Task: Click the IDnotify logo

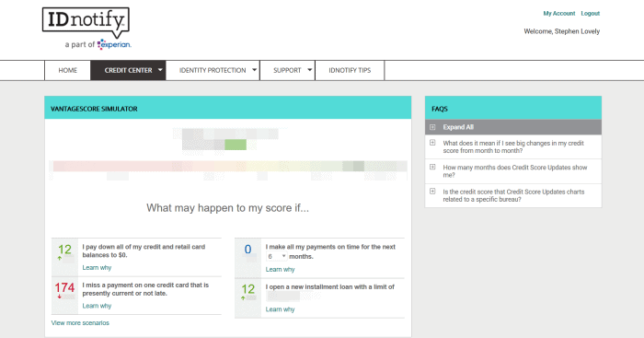Action: pyautogui.click(x=86, y=22)
